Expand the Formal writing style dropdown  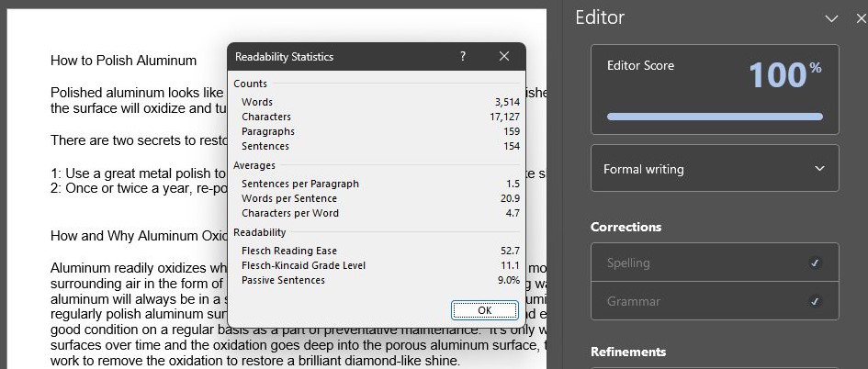click(x=715, y=169)
